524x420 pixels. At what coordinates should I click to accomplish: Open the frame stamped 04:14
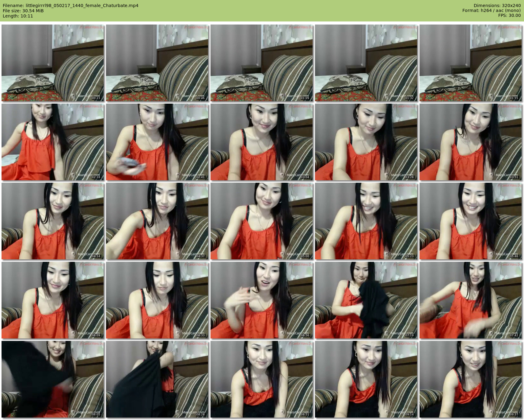click(x=53, y=221)
